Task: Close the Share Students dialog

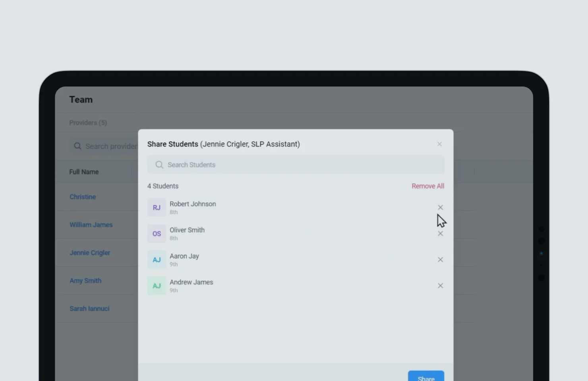Action: [439, 144]
